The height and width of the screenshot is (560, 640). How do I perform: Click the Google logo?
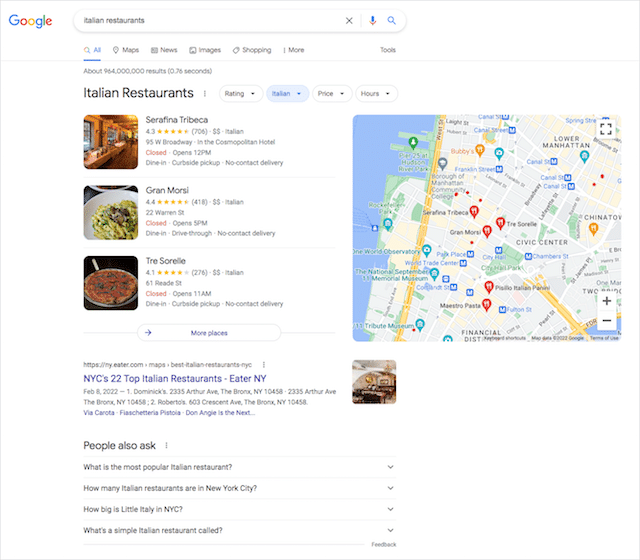pyautogui.click(x=30, y=21)
